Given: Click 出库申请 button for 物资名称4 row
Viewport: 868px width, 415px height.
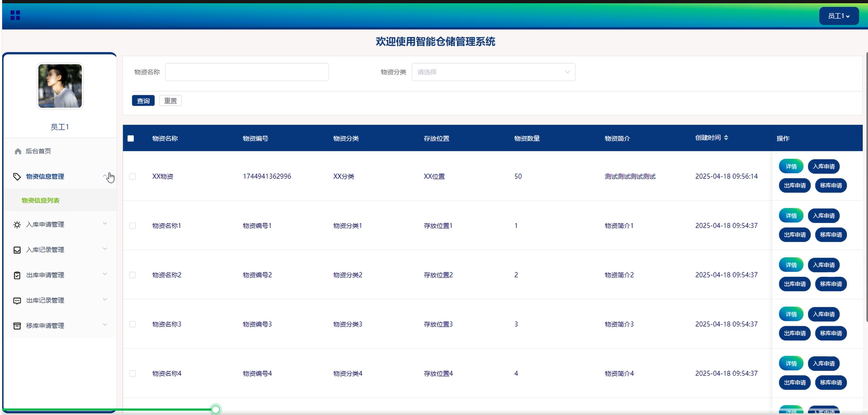Looking at the screenshot, I should click(795, 382).
